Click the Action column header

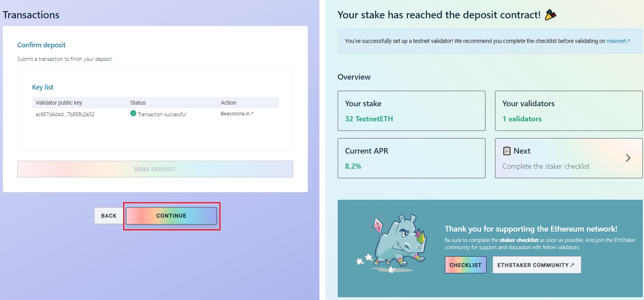click(x=228, y=103)
